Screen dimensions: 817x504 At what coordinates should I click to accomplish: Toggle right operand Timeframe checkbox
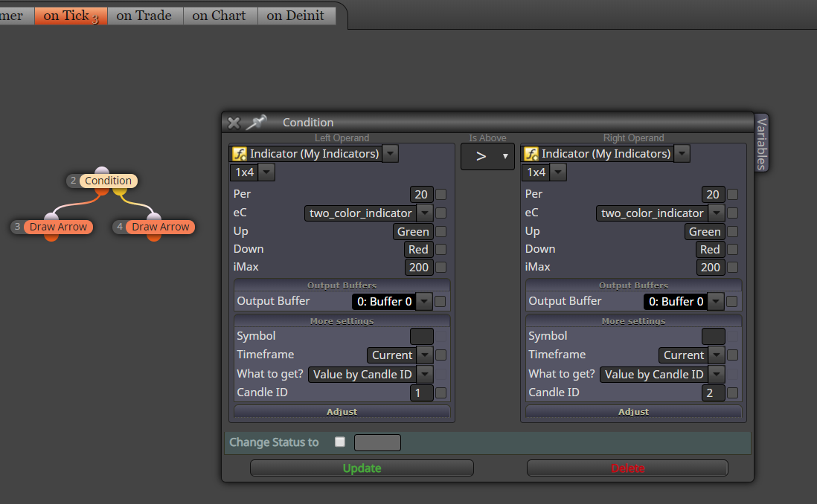(733, 355)
